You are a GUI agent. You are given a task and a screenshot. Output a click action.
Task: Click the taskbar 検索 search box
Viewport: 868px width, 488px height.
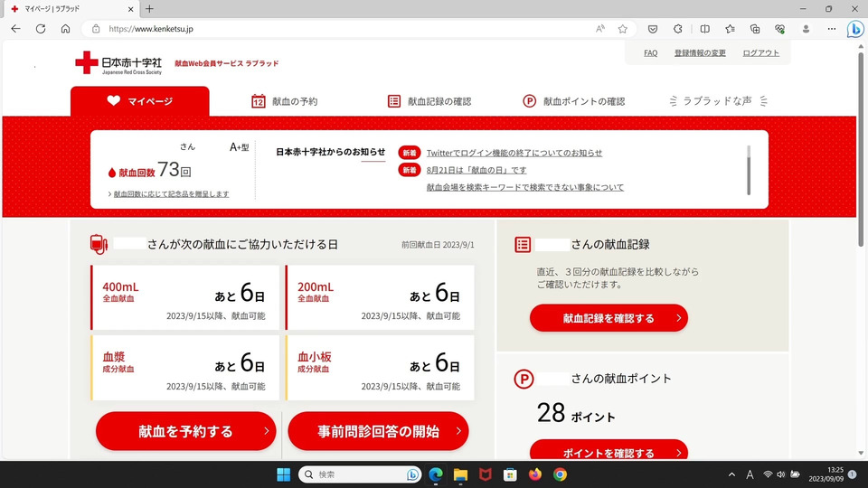click(359, 474)
